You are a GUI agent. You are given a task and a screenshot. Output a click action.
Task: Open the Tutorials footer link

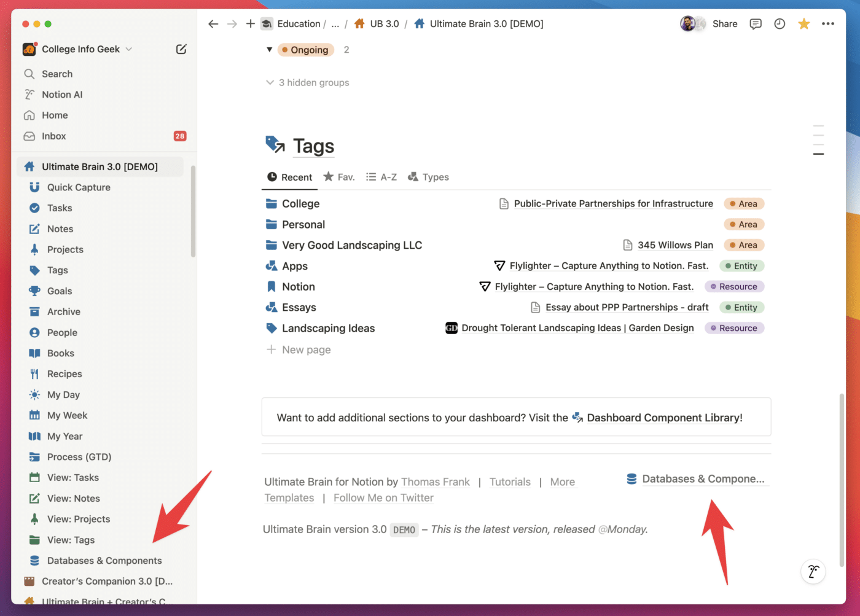(x=510, y=482)
